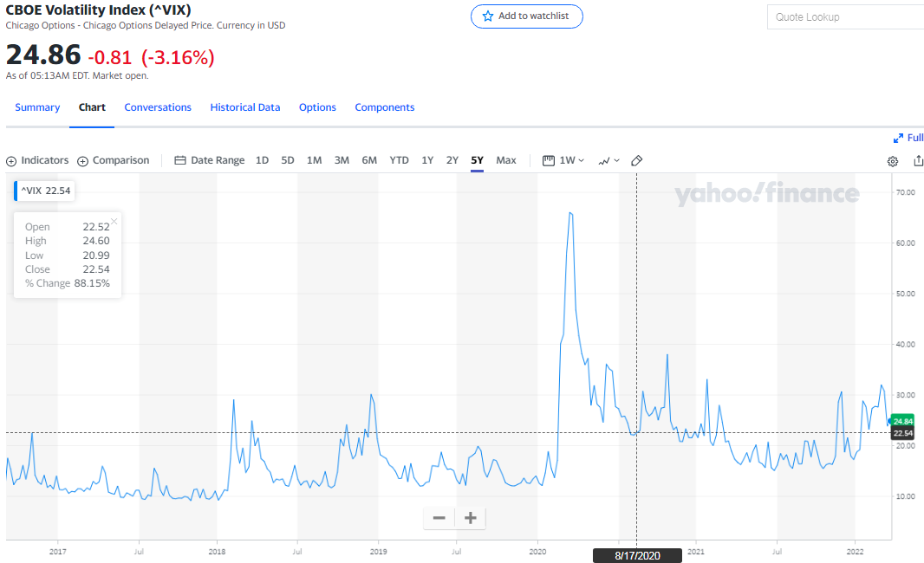Screen dimensions: 924x563
Task: Zoom in chart with plus button
Action: tap(471, 518)
